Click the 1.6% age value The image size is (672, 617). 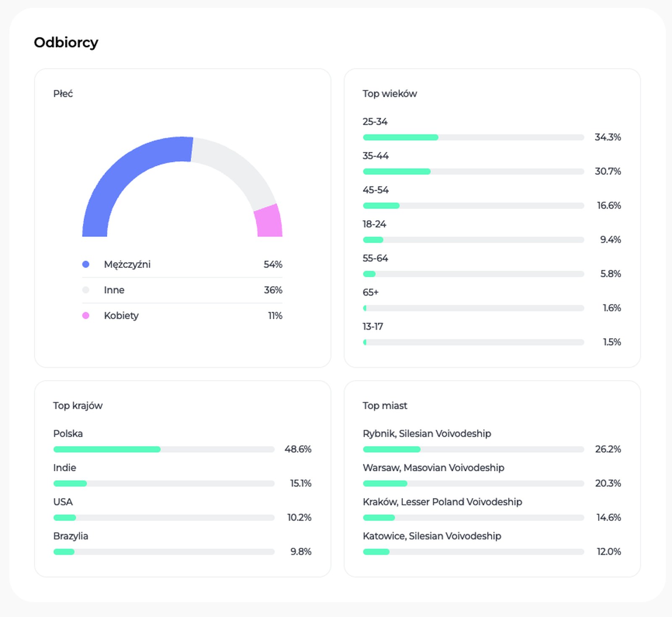(x=612, y=308)
